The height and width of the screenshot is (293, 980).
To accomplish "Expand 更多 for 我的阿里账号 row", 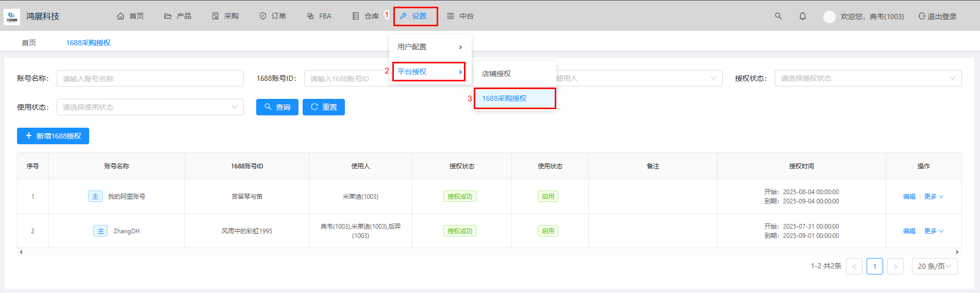I will pyautogui.click(x=934, y=196).
